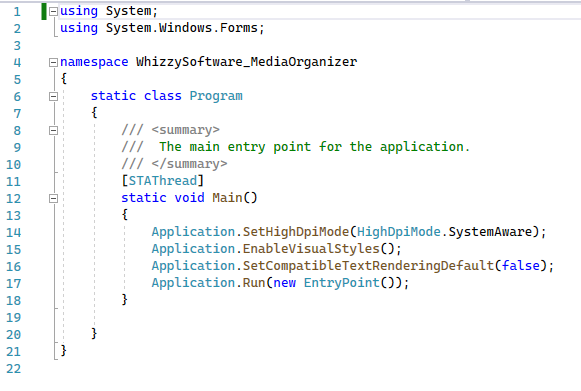Viewport: 581px width, 391px height.
Task: Click line number 3 in the gutter
Action: [17, 46]
